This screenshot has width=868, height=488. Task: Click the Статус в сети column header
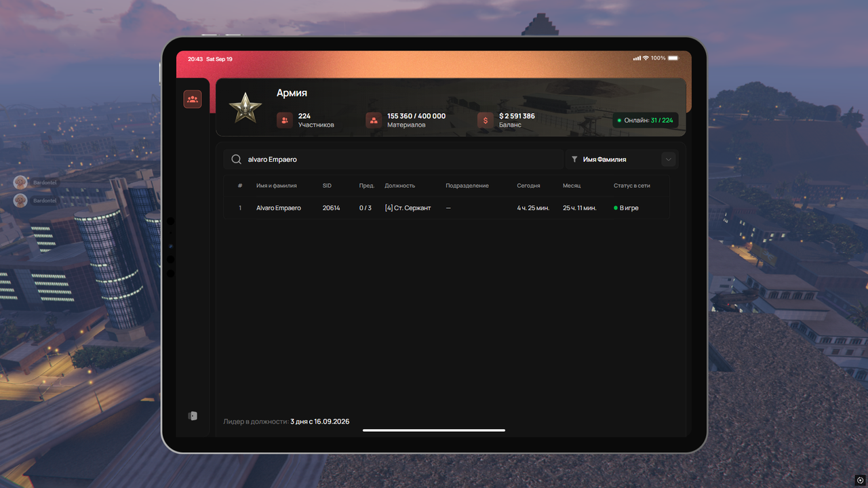[x=632, y=186]
